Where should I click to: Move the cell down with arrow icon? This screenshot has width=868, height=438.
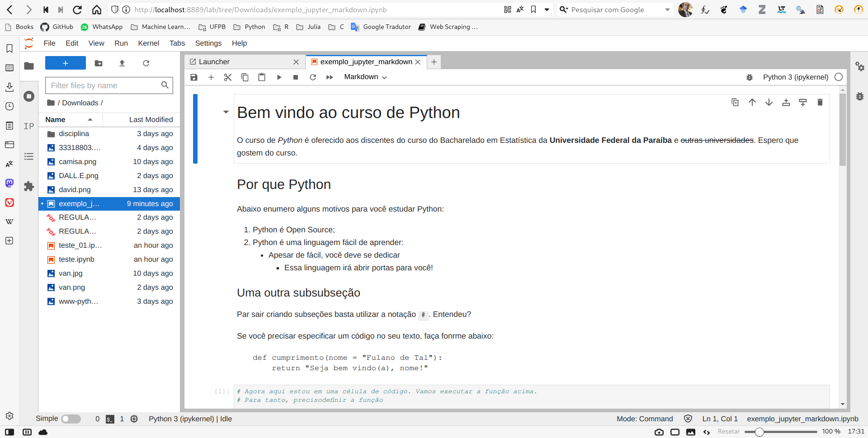pos(769,103)
